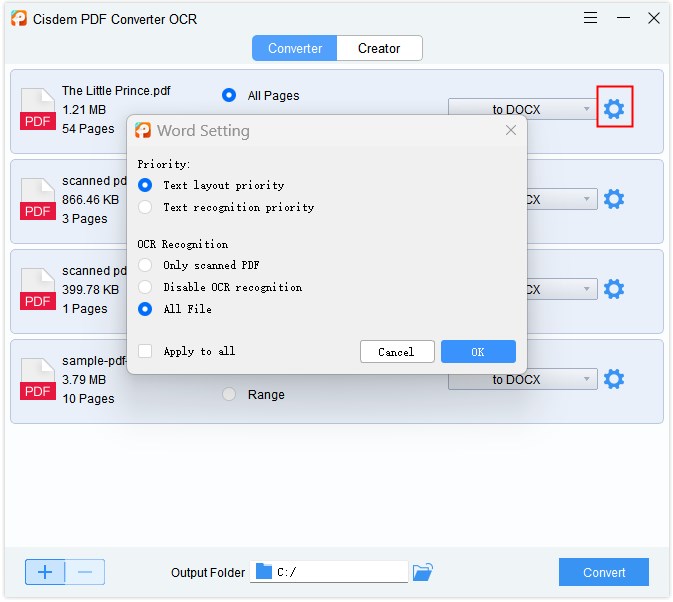Select Range radio for sample-pdf
The image size is (673, 602).
point(229,394)
